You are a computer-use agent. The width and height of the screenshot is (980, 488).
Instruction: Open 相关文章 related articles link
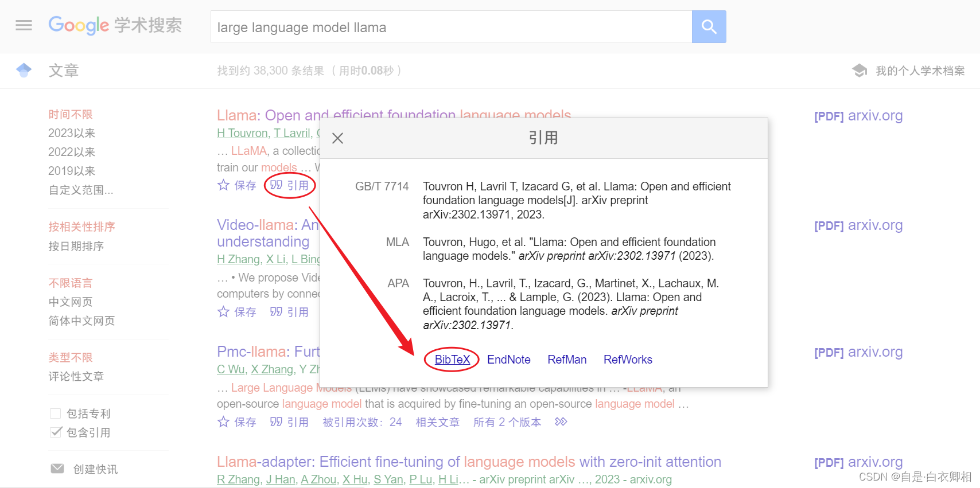tap(438, 422)
